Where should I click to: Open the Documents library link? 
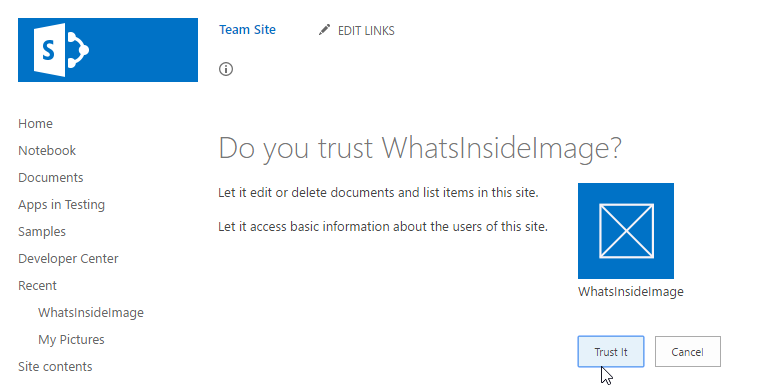(51, 177)
